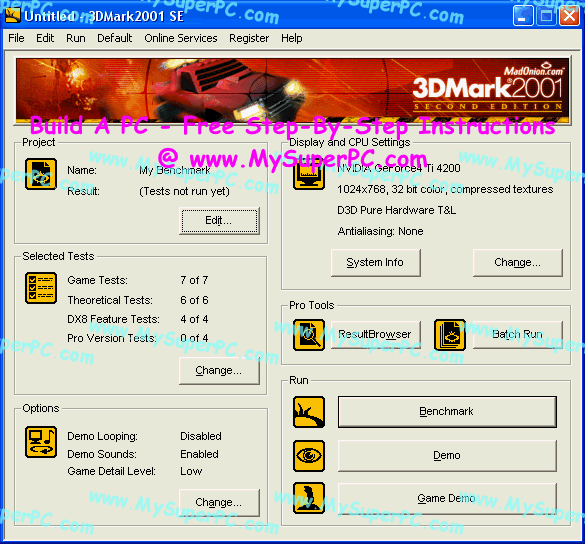Screen dimensions: 585x544
Task: Click the Game Demo joystick icon
Action: pos(309,498)
